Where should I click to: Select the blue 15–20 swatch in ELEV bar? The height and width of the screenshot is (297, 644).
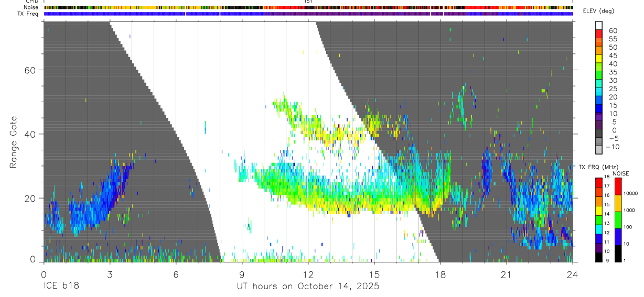pyautogui.click(x=599, y=100)
